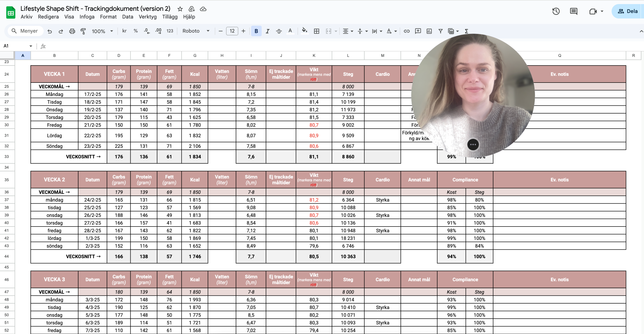644x334 pixels.
Task: Open version history clock icon
Action: click(556, 11)
